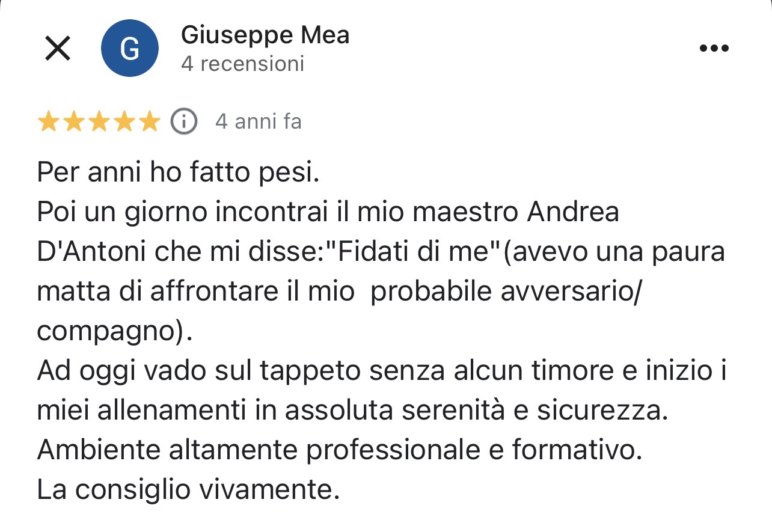772x532 pixels.
Task: Click the "4 recensioni" review count
Action: tap(242, 64)
